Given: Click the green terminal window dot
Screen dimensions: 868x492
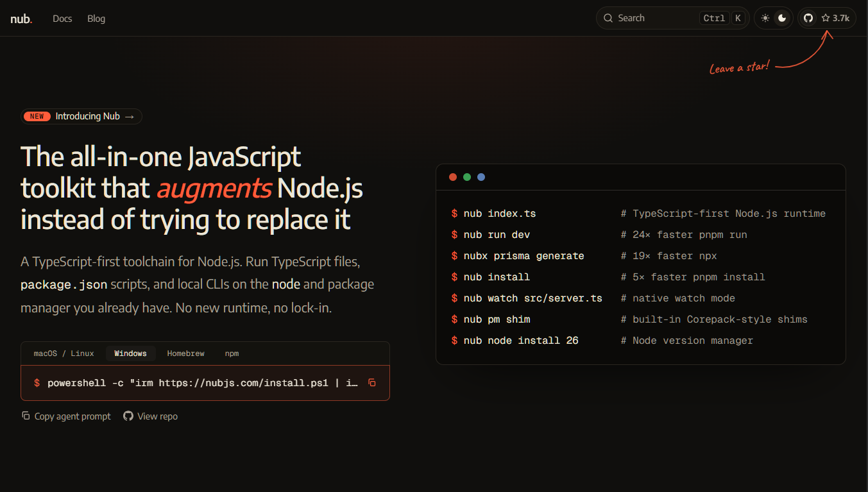Looking at the screenshot, I should point(467,177).
